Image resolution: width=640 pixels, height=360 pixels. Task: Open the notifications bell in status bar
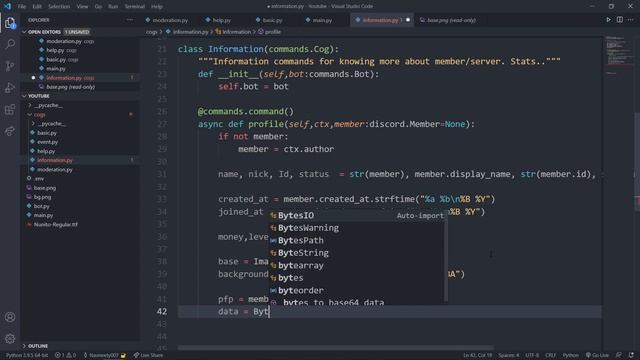coord(631,356)
